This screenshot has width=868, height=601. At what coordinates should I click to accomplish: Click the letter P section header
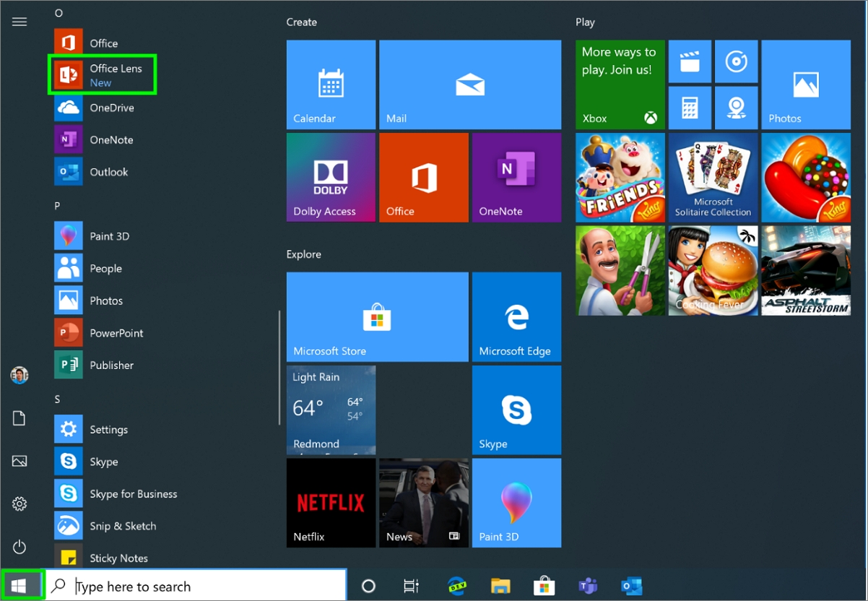(x=58, y=206)
